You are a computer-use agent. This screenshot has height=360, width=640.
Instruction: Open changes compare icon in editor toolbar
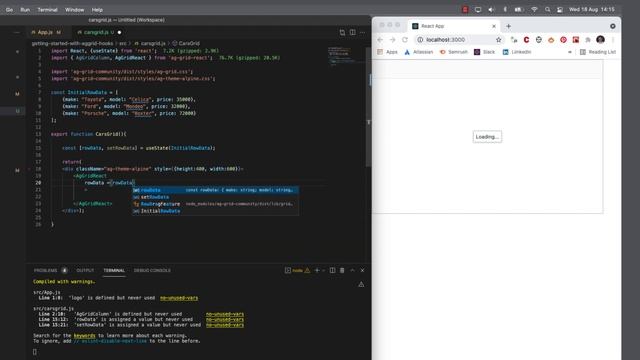click(x=342, y=32)
